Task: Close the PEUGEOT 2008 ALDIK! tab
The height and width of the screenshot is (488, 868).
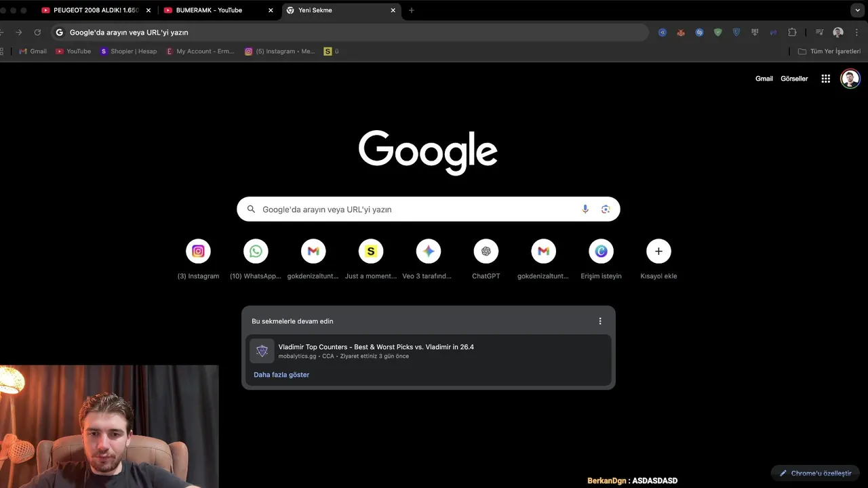Action: (x=149, y=10)
